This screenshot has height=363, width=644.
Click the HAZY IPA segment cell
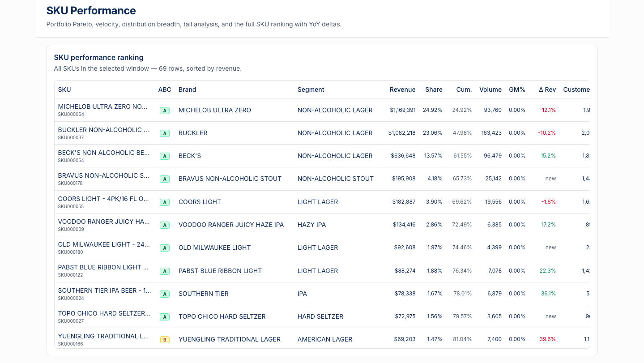click(312, 225)
